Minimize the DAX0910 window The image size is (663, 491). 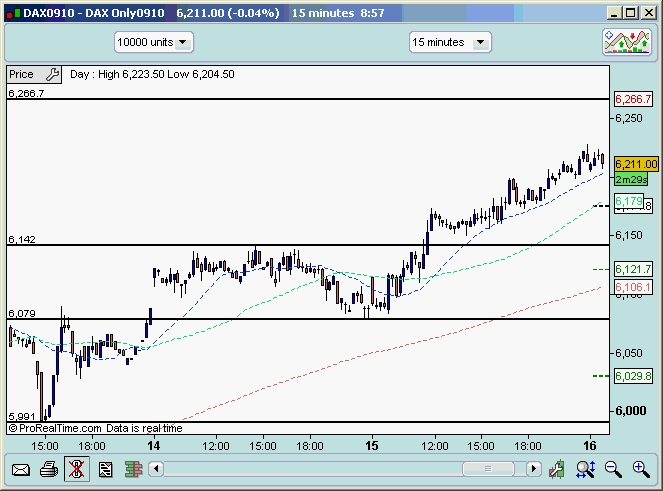(x=615, y=13)
